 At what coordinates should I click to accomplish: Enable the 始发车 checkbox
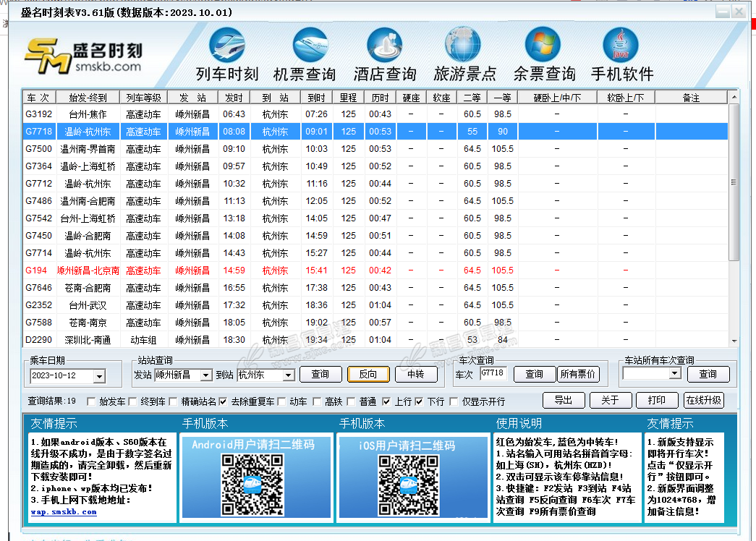click(x=91, y=401)
